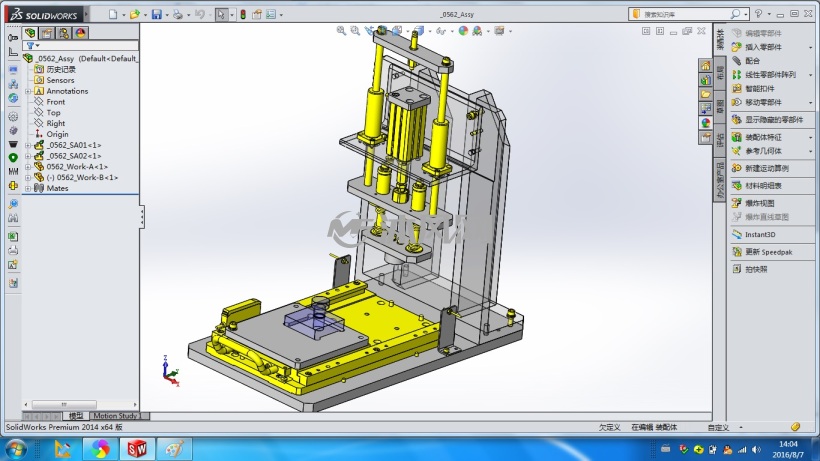Viewport: 820px width, 461px height.
Task: Click 智能扣件 smart fasteners
Action: (x=759, y=88)
